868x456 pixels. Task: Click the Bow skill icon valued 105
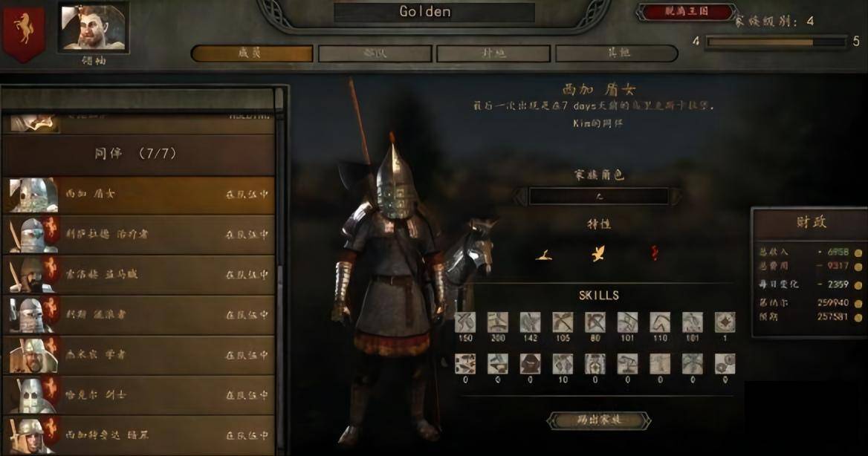click(x=563, y=322)
